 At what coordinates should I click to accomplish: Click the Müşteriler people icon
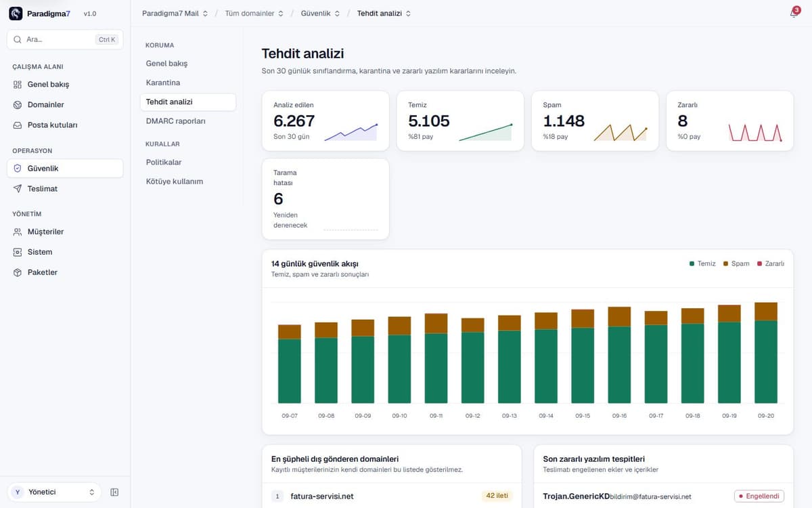18,232
